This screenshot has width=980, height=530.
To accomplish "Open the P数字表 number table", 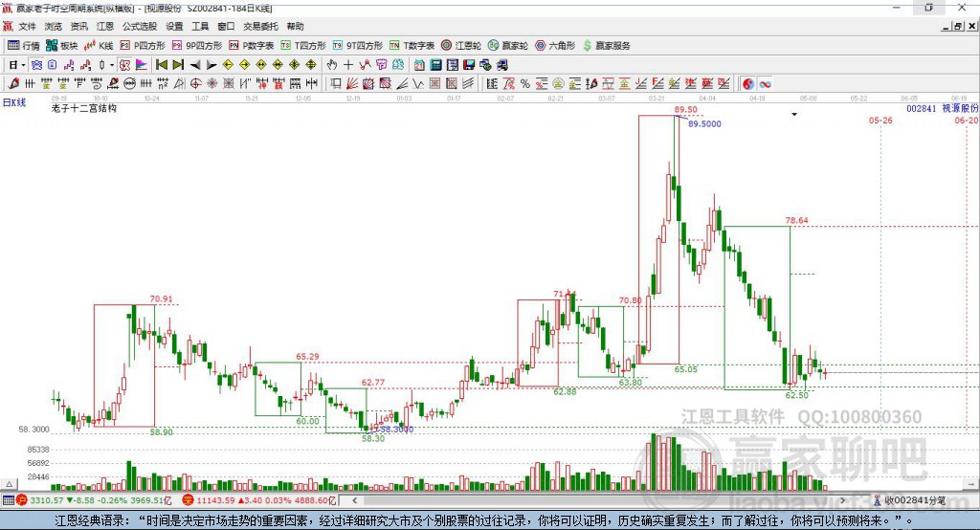I will point(252,46).
